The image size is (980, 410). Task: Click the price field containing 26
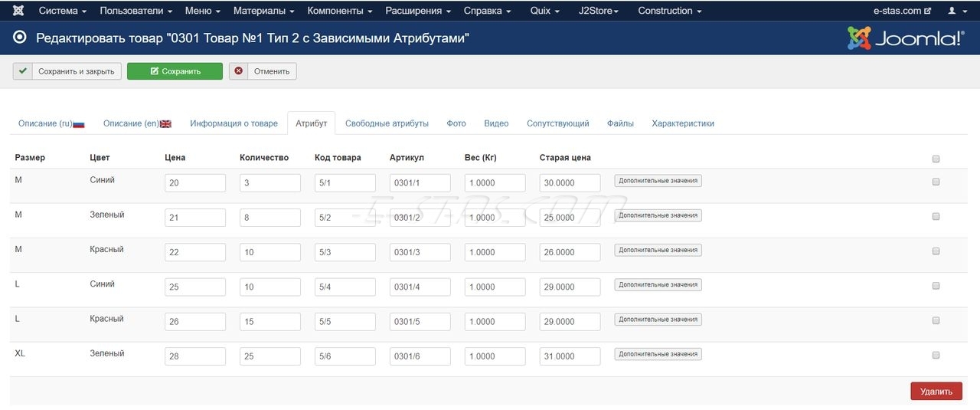click(x=195, y=322)
